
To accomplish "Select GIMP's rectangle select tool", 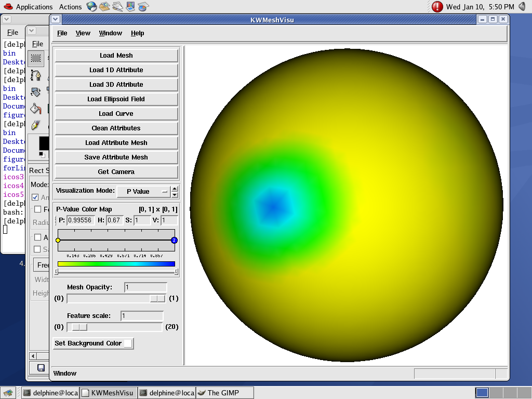I will click(x=35, y=58).
